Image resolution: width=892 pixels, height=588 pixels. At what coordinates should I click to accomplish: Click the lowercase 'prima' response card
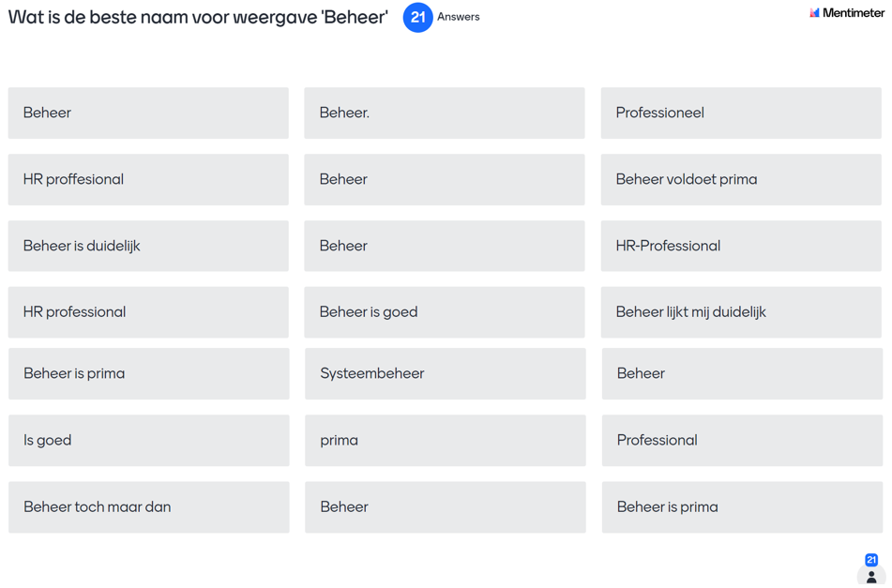(x=445, y=441)
